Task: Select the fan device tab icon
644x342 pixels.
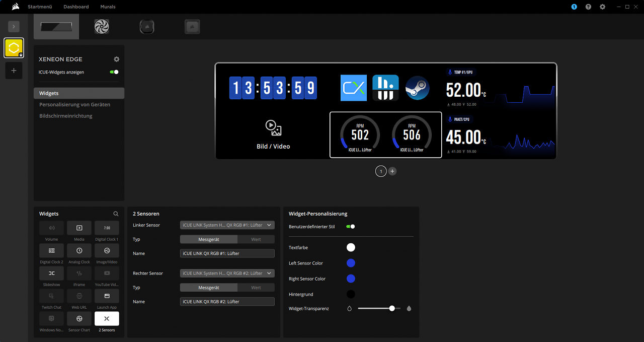Action: (x=102, y=27)
